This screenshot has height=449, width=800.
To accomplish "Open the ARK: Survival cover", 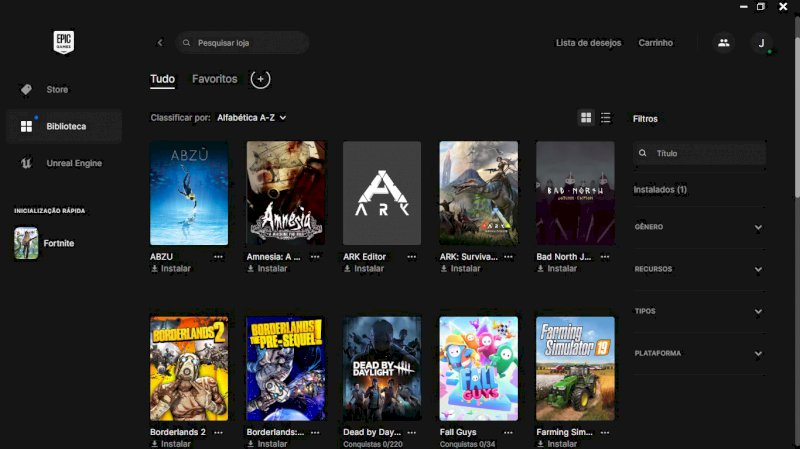I will [479, 193].
